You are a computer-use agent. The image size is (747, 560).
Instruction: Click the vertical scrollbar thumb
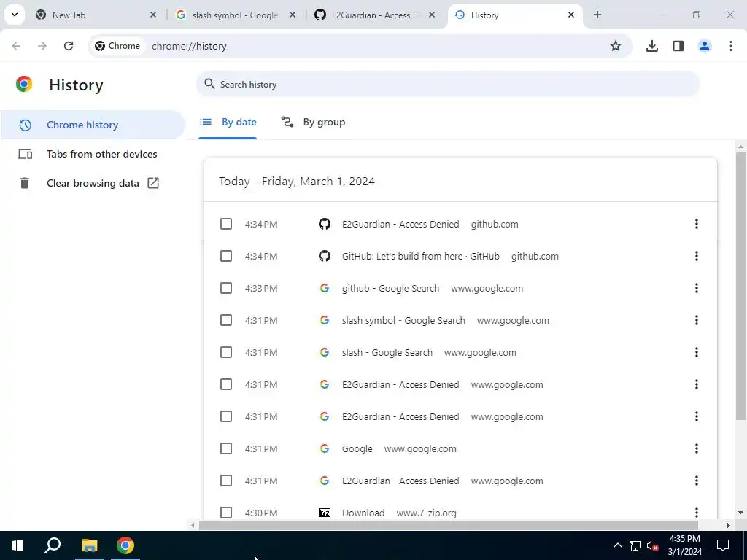point(740,286)
